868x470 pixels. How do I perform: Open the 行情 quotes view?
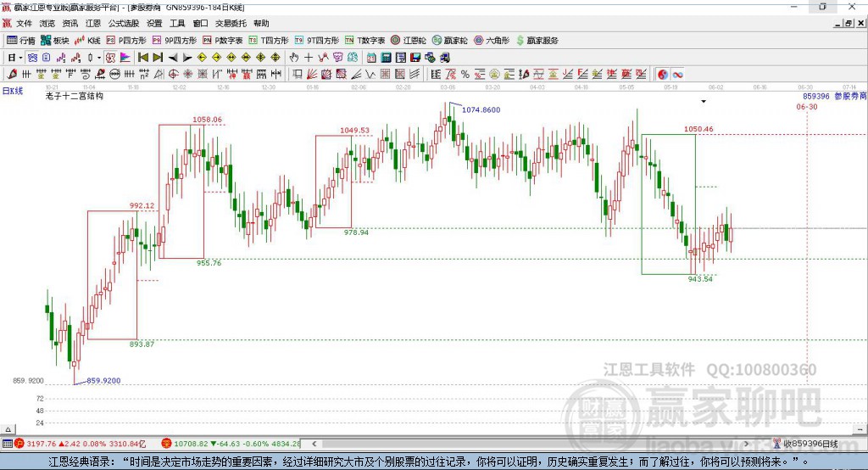coord(21,41)
